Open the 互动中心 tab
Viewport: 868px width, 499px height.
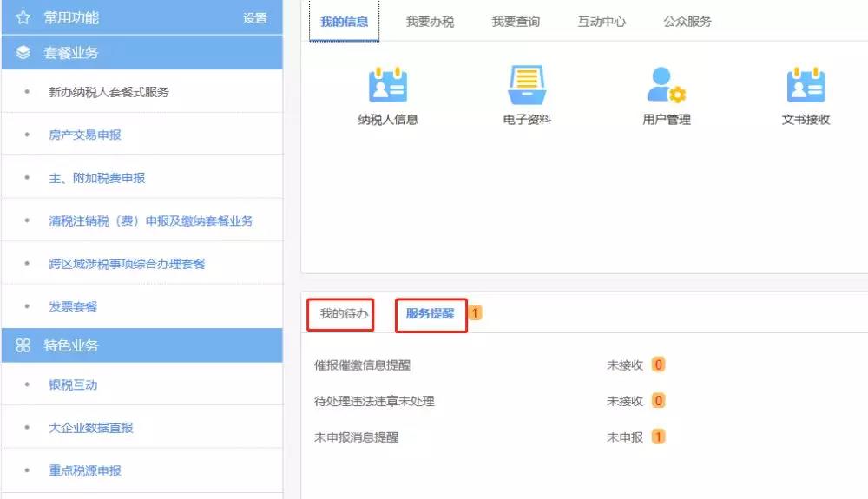602,22
